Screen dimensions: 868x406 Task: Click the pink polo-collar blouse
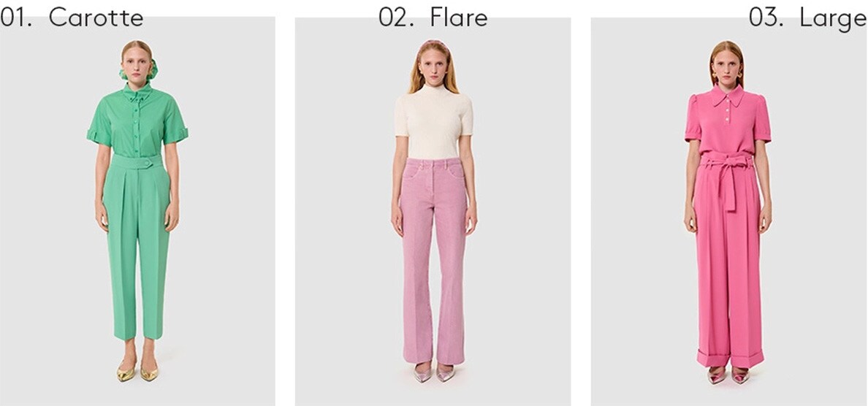[x=728, y=120]
